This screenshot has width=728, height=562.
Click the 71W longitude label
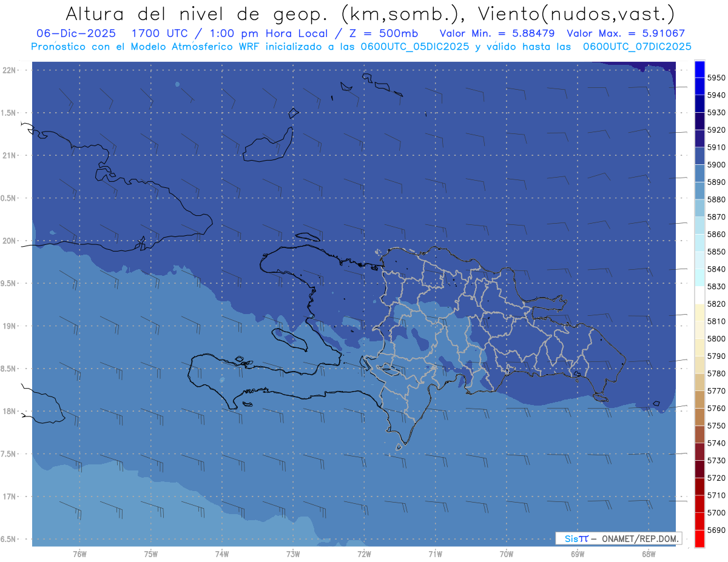[435, 554]
